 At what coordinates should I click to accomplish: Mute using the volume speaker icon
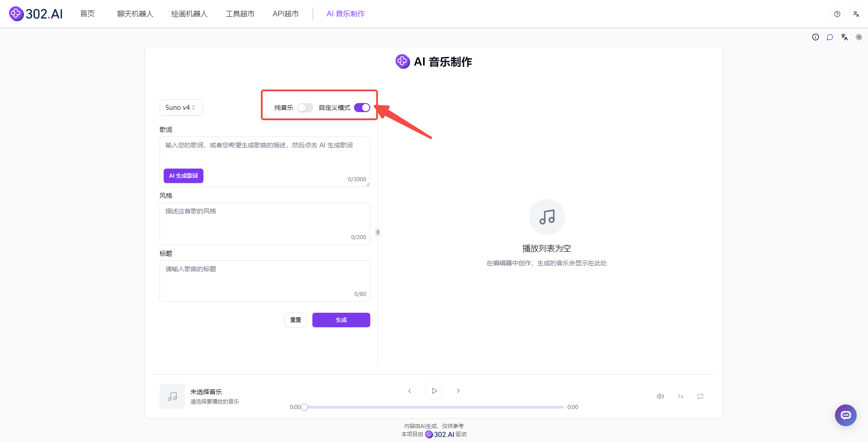coord(660,396)
